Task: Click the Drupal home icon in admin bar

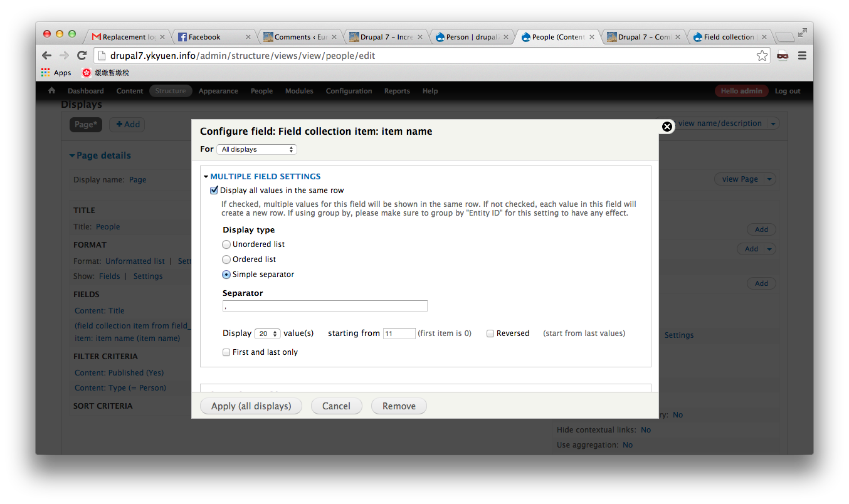Action: click(51, 91)
